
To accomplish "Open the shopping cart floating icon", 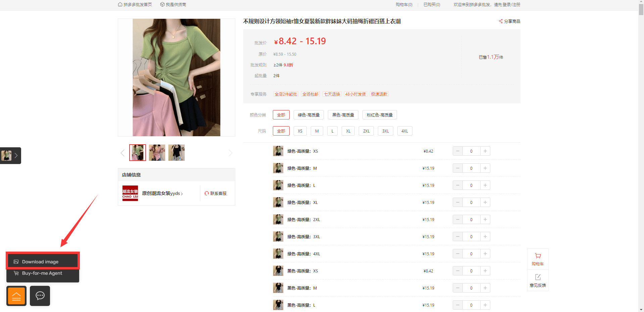I will (x=538, y=256).
